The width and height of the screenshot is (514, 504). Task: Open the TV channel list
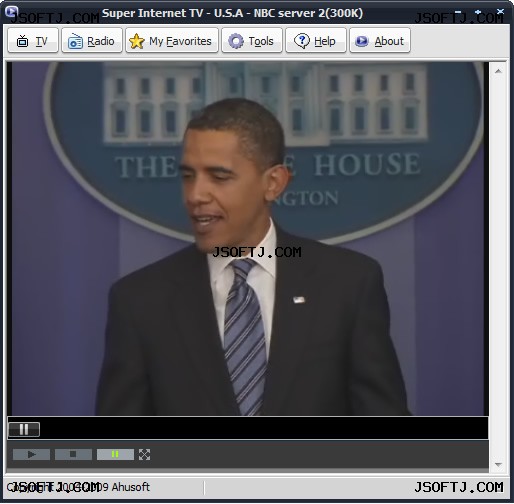coord(33,41)
